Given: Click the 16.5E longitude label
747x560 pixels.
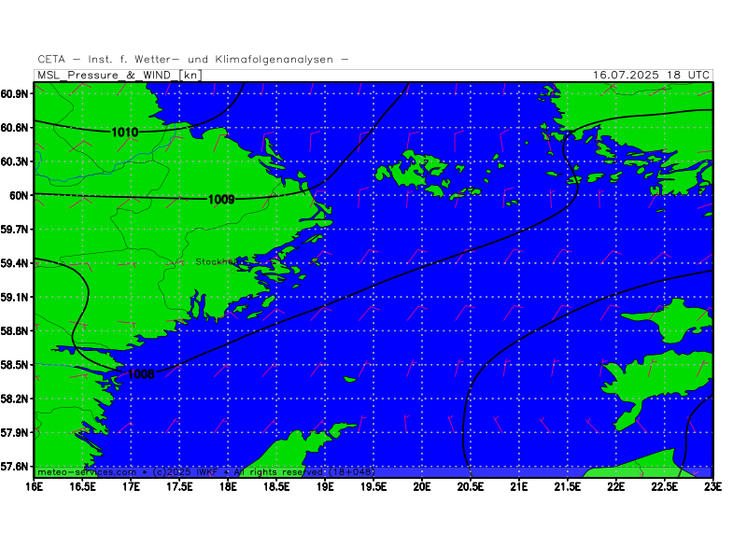Looking at the screenshot, I should pos(83,486).
